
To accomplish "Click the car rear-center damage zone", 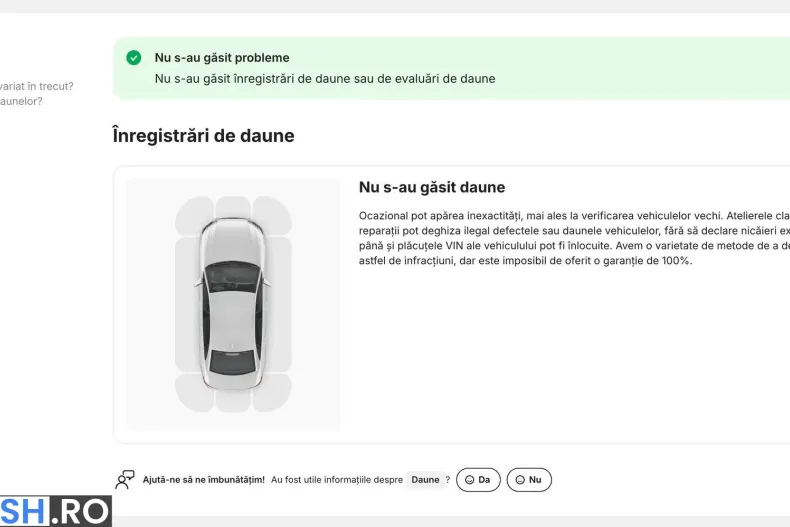I will pyautogui.click(x=233, y=401).
